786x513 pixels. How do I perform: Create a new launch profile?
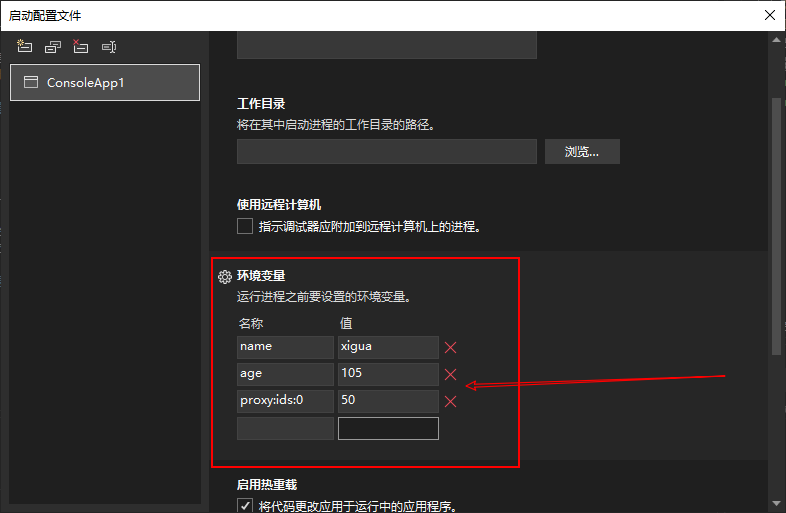tap(25, 47)
